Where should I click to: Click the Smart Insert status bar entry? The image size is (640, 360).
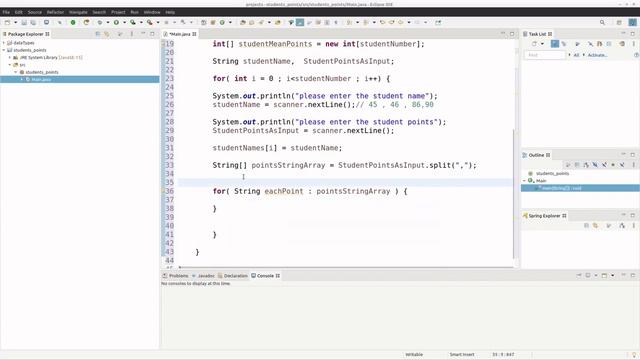coord(462,355)
